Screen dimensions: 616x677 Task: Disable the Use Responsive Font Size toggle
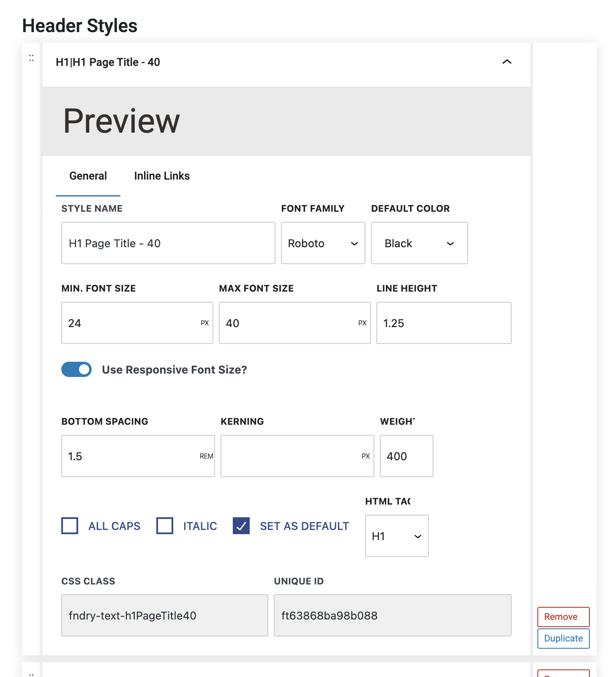[76, 369]
